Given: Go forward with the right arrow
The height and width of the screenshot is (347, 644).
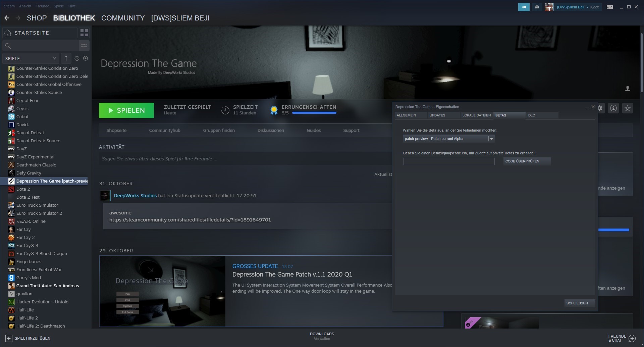Looking at the screenshot, I should 18,18.
